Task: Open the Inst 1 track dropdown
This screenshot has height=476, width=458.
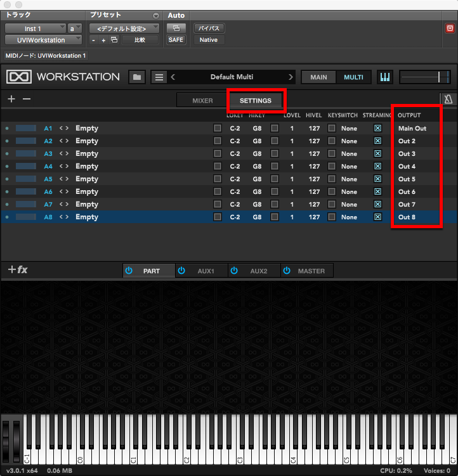Action: [x=36, y=29]
